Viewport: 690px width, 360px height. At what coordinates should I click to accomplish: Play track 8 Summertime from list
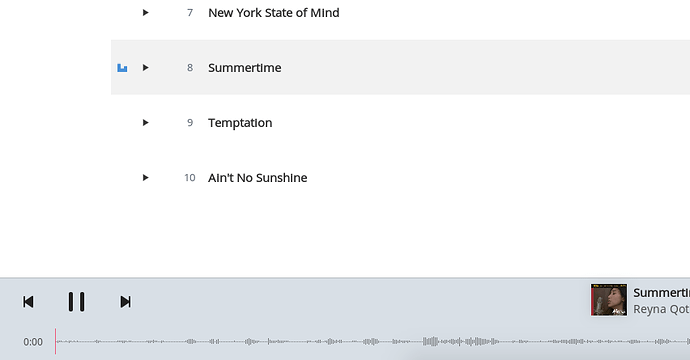(146, 68)
